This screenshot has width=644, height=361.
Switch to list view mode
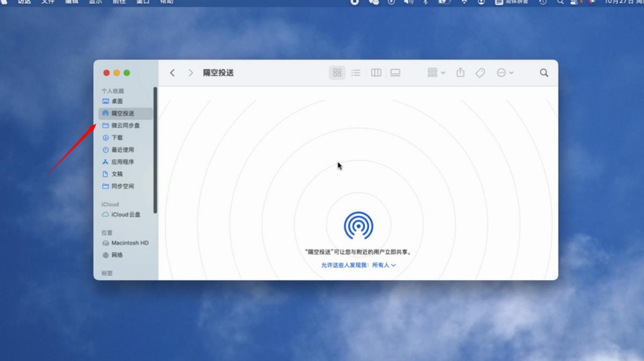[356, 73]
